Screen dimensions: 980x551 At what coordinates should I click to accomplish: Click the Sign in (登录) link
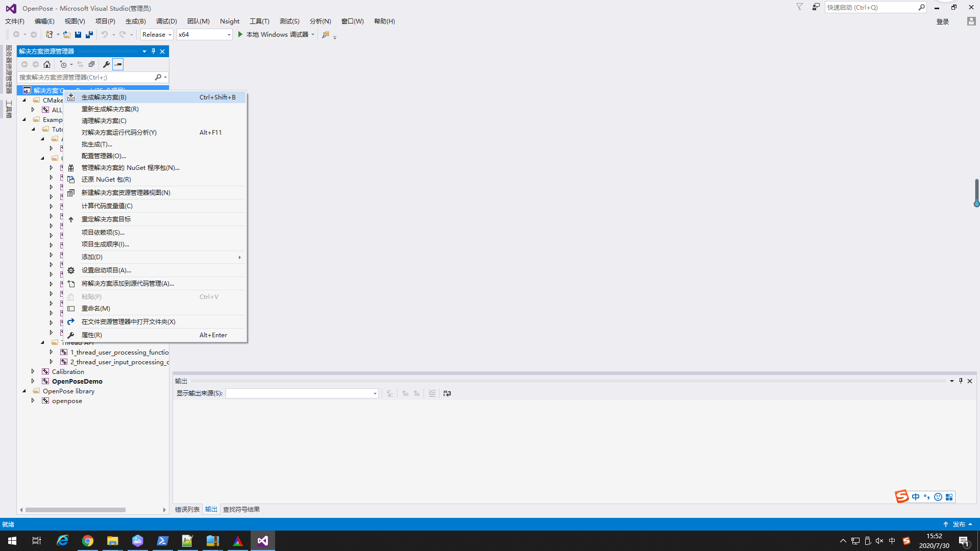(x=942, y=21)
